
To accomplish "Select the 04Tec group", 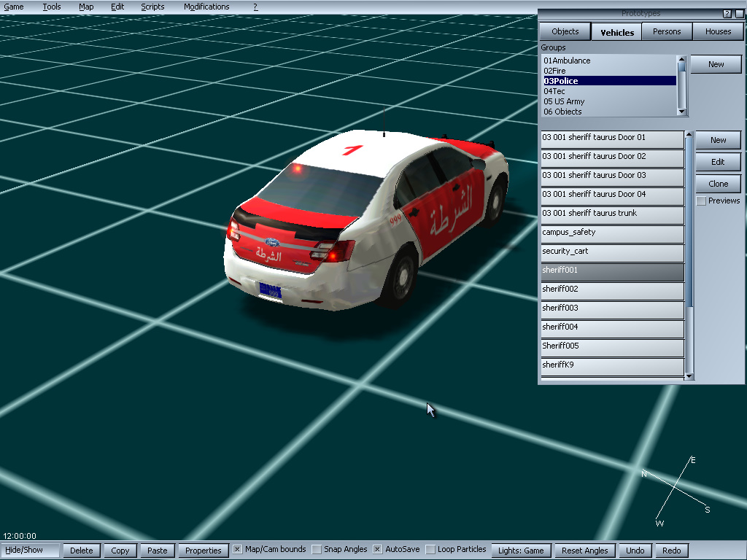I will point(554,91).
